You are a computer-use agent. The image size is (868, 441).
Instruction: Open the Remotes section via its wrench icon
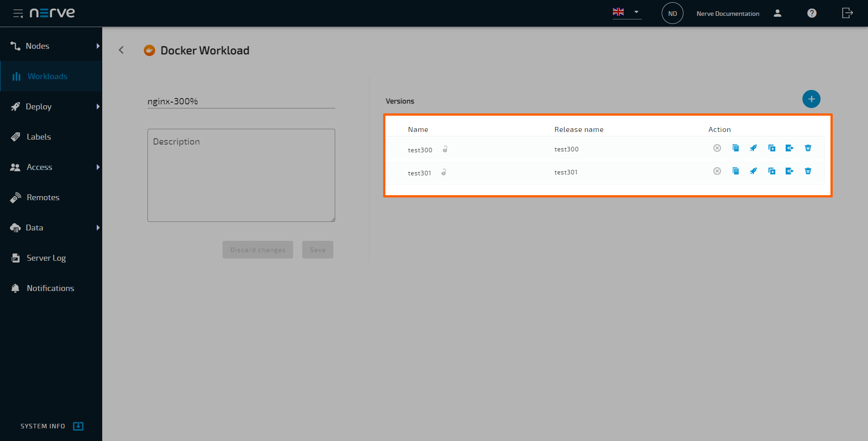click(x=15, y=197)
